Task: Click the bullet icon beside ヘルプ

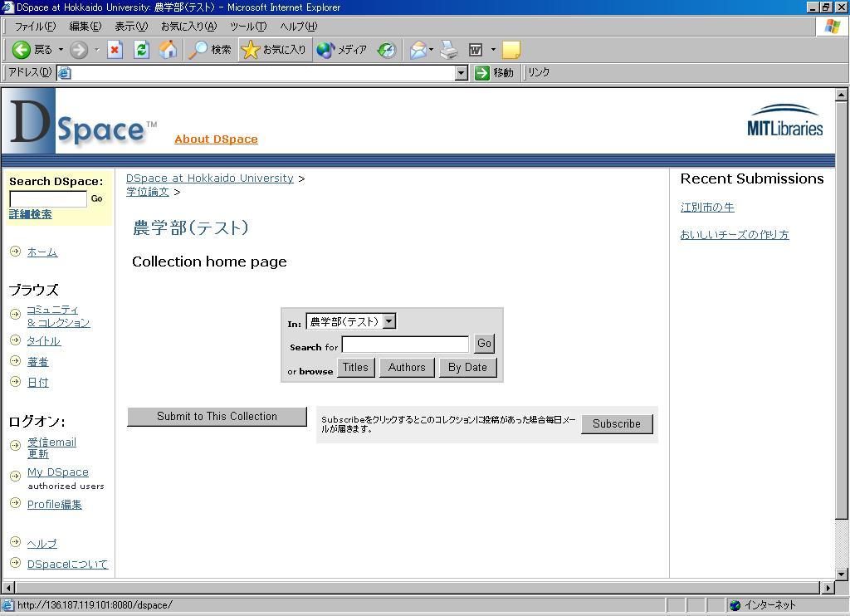Action: click(15, 542)
